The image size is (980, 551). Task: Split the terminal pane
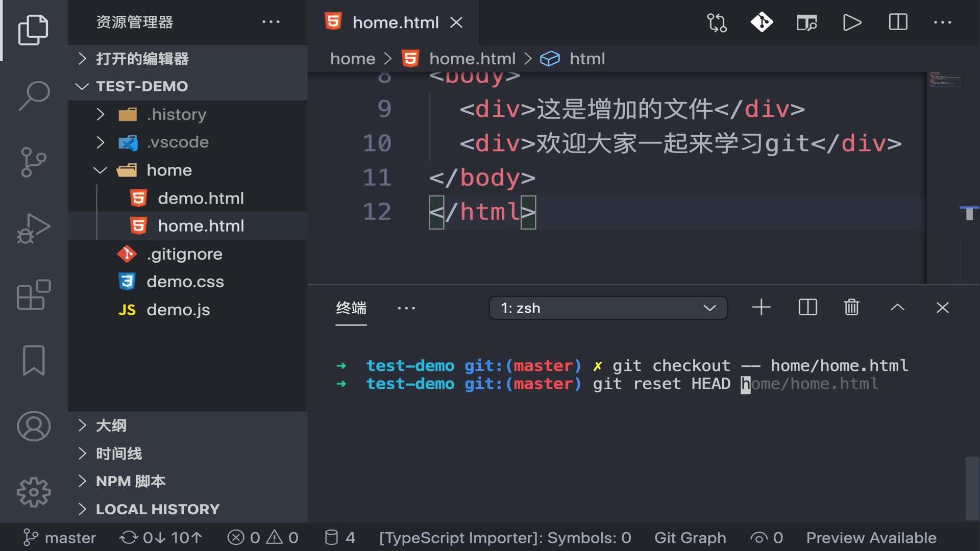coord(807,308)
